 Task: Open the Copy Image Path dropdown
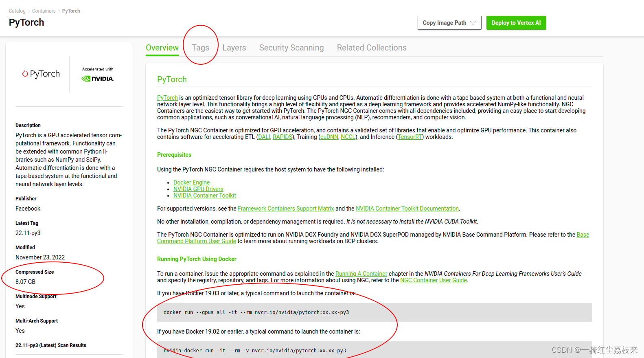[449, 23]
